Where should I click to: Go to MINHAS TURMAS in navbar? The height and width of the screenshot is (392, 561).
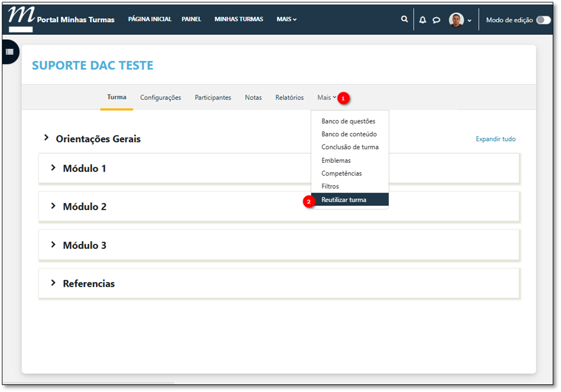[238, 19]
